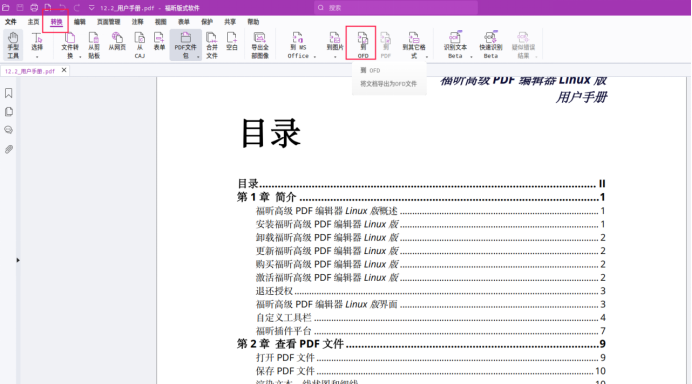This screenshot has height=384, width=692.
Task: Open TOC entry 退还授权
Action: click(x=430, y=291)
